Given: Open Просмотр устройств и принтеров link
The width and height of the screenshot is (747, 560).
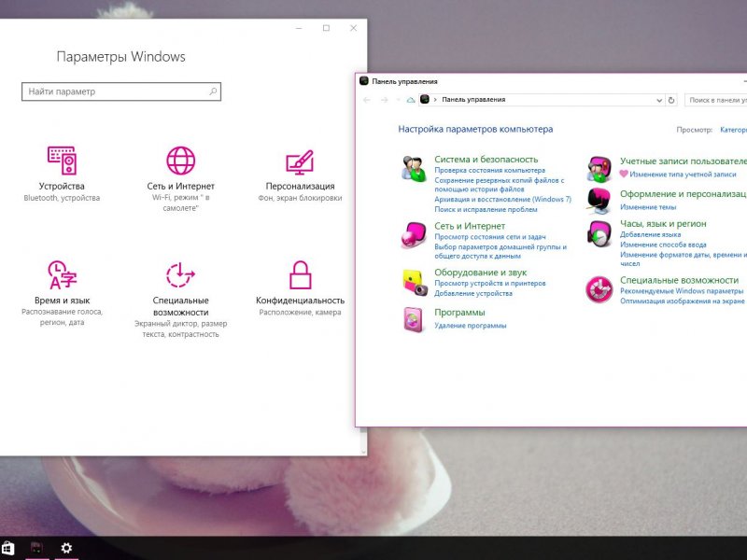Looking at the screenshot, I should (489, 283).
